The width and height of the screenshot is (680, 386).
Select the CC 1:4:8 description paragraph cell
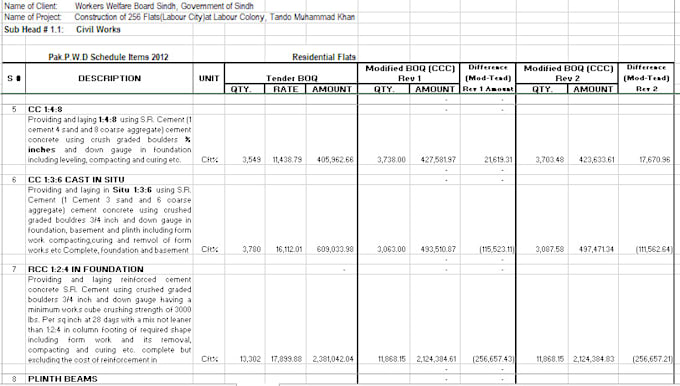click(x=109, y=139)
